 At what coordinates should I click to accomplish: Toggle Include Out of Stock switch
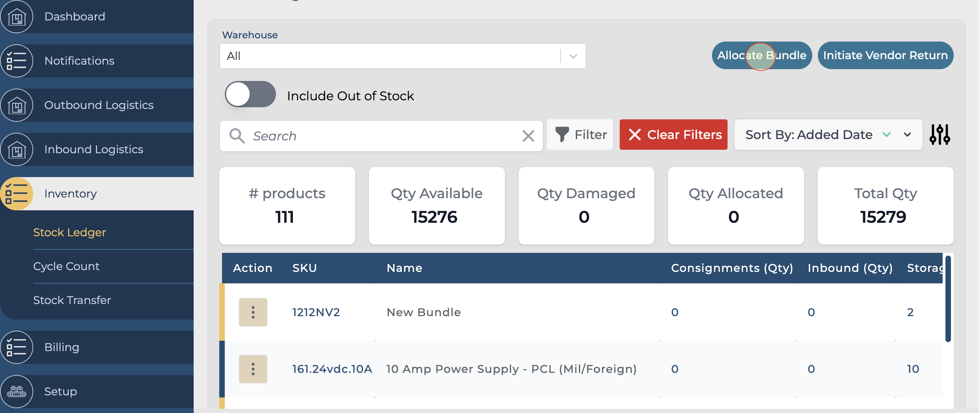[250, 94]
